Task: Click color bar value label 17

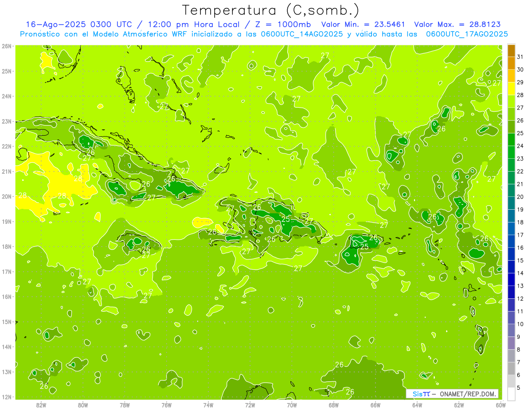Action: (520, 235)
